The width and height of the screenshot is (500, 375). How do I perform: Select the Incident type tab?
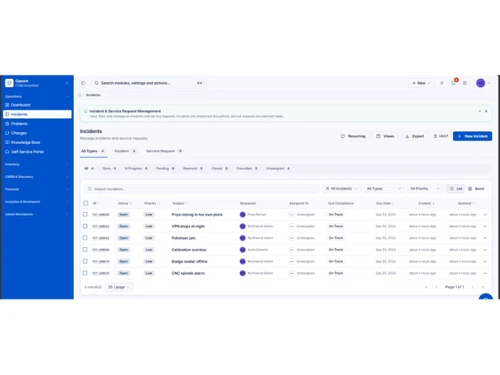(x=125, y=151)
